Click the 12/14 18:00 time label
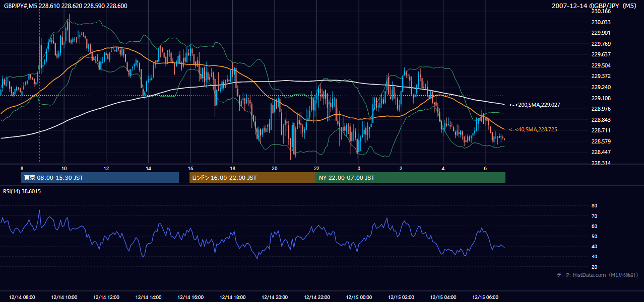Screen dimensions: 644x302 click(232, 297)
